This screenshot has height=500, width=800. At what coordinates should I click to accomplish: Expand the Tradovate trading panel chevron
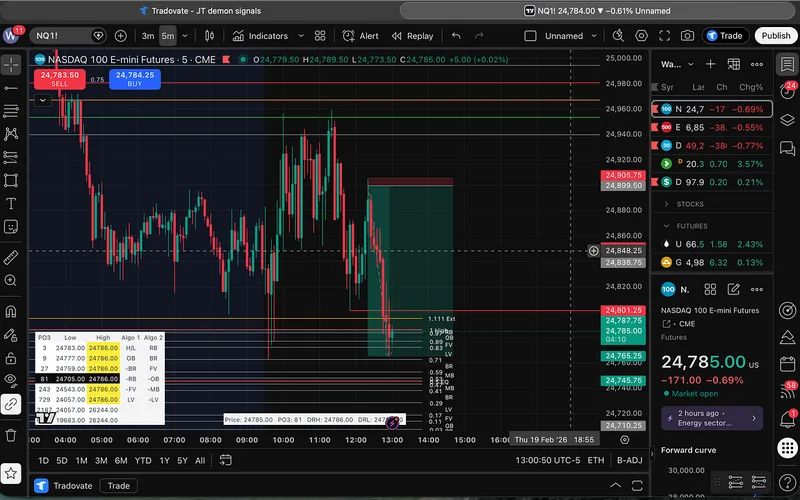(x=615, y=485)
